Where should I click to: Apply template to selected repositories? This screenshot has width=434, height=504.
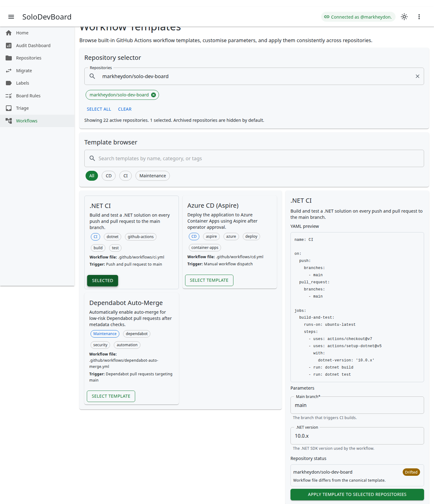[357, 494]
